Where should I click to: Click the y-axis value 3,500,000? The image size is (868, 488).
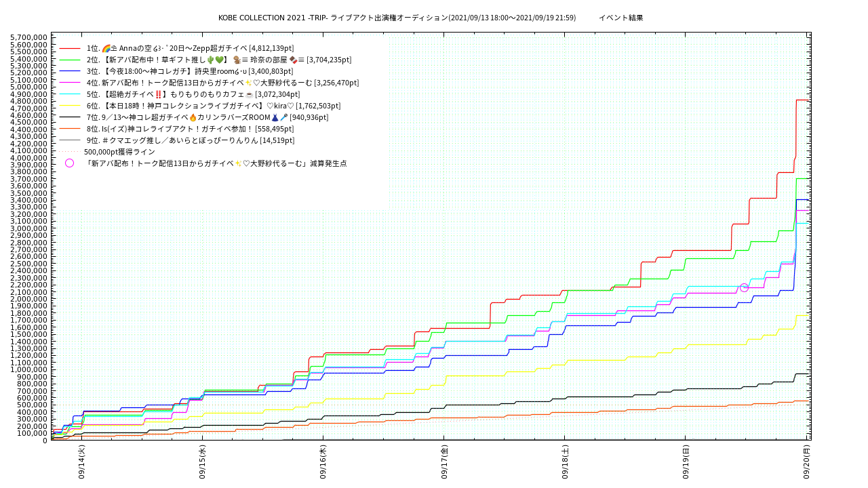[28, 192]
